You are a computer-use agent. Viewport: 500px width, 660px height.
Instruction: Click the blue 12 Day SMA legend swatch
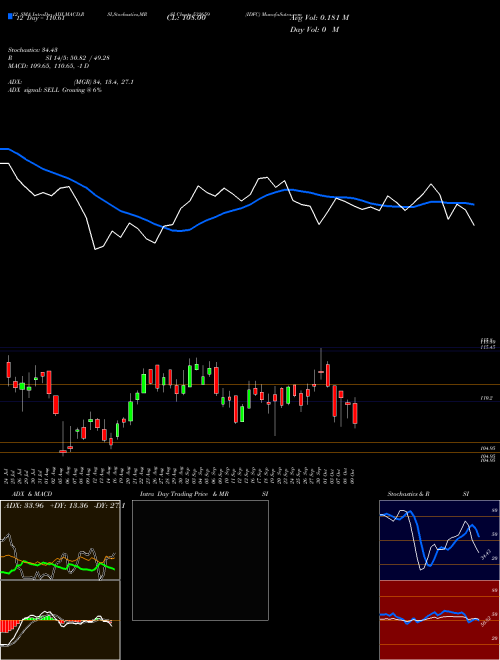tap(10, 16)
